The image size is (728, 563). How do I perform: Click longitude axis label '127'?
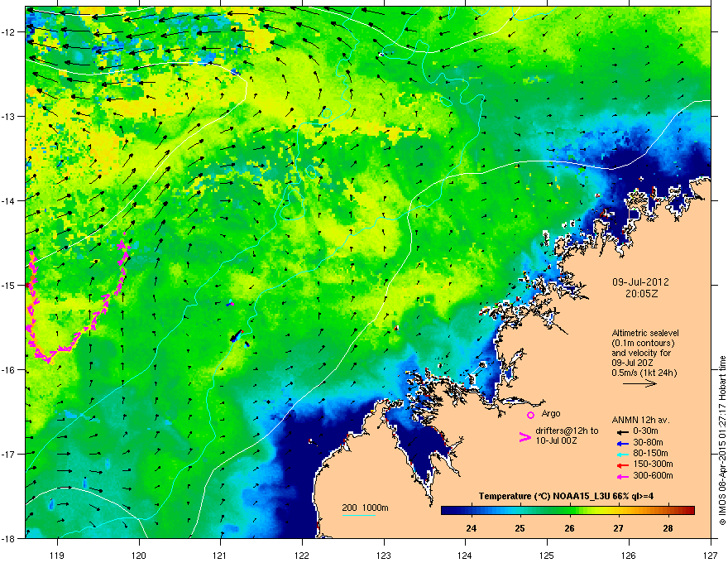pyautogui.click(x=711, y=555)
